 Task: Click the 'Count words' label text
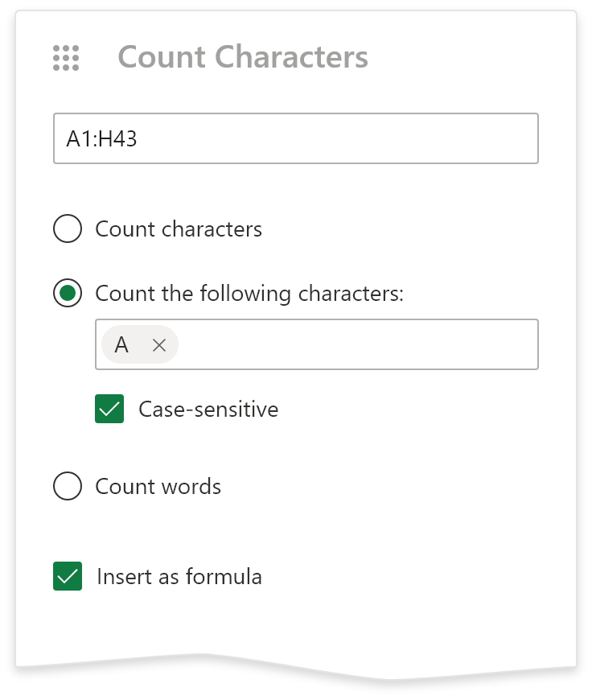coord(158,487)
